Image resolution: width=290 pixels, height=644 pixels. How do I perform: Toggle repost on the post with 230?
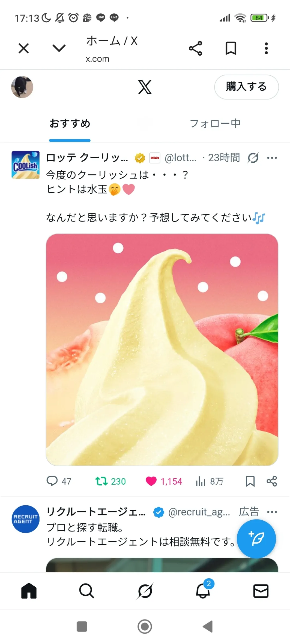click(110, 481)
